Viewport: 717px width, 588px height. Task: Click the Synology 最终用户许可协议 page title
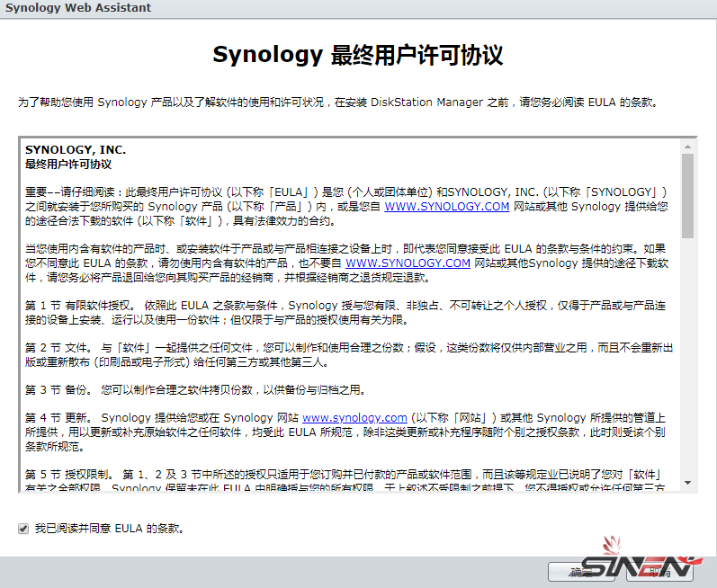pyautogui.click(x=358, y=55)
